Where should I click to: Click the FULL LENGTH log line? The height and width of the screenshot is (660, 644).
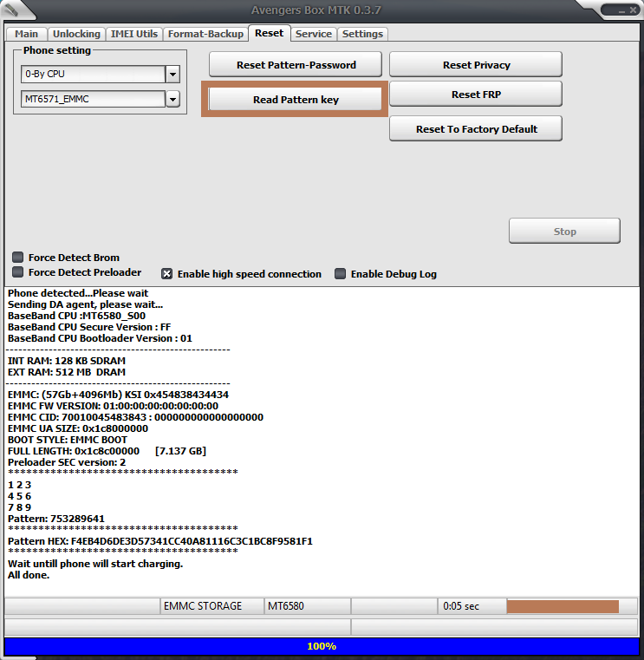[x=107, y=451]
